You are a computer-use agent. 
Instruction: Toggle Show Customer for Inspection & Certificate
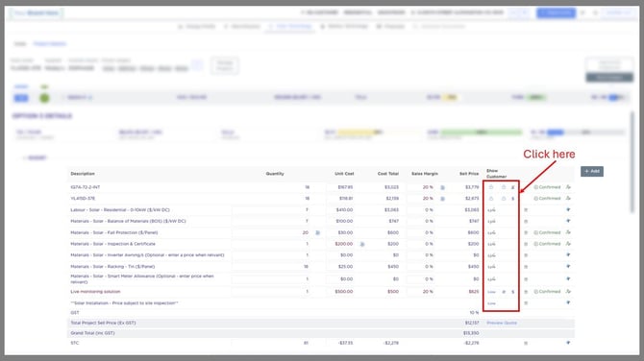pyautogui.click(x=491, y=244)
